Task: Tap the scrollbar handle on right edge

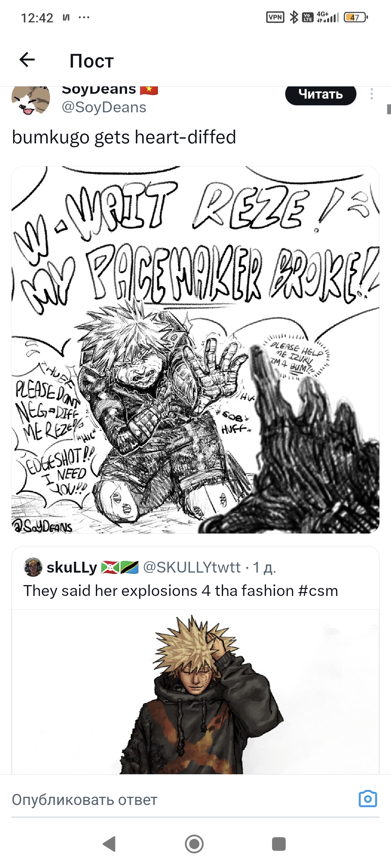Action: (x=389, y=109)
